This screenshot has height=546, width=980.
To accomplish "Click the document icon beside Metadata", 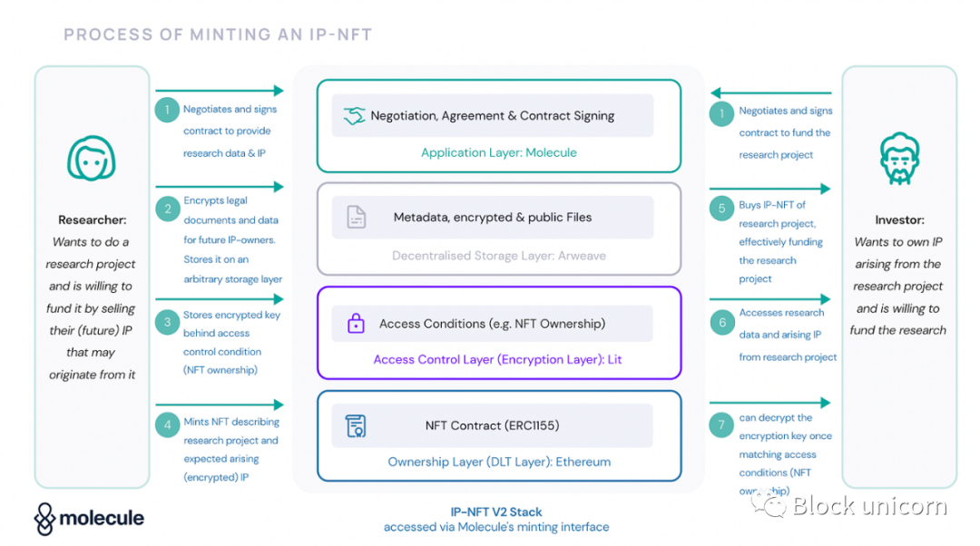I will pyautogui.click(x=357, y=218).
